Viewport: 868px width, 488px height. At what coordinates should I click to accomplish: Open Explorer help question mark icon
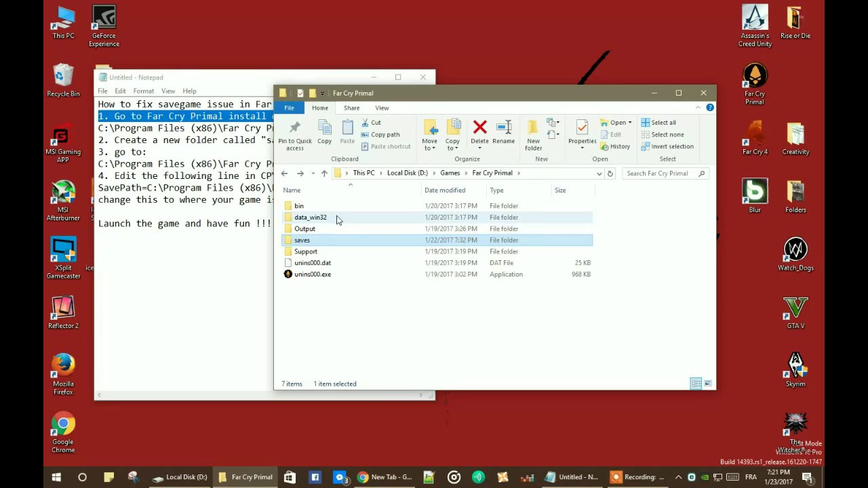click(x=710, y=108)
